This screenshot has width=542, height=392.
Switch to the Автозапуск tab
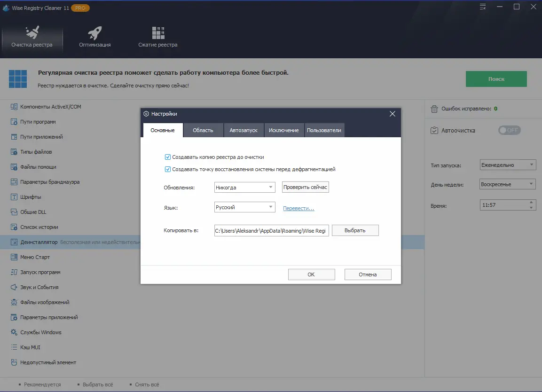tap(244, 130)
